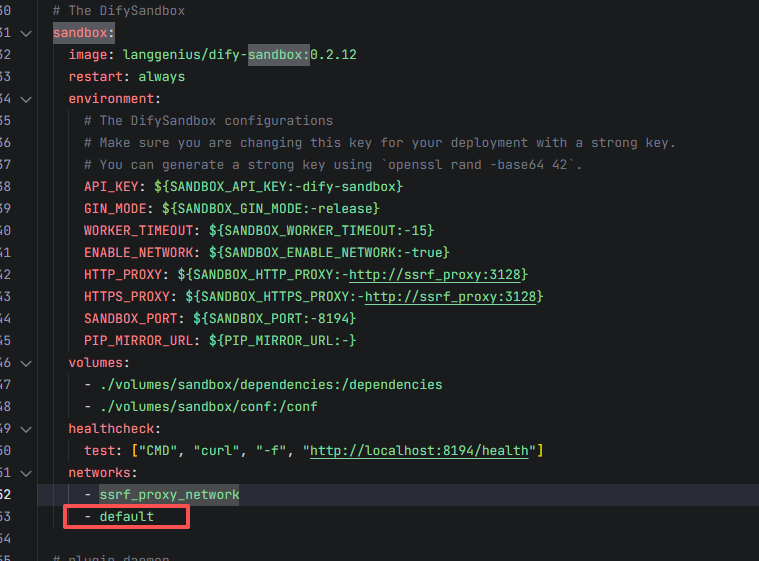Viewport: 759px width, 561px height.
Task: Click the ssrf_proxy_network list entry
Action: 169,495
